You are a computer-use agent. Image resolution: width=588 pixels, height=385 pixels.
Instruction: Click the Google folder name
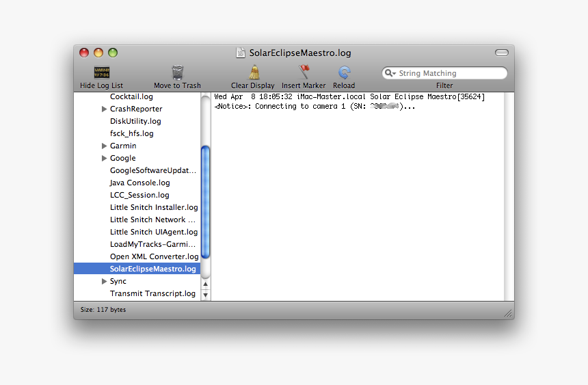pos(122,158)
